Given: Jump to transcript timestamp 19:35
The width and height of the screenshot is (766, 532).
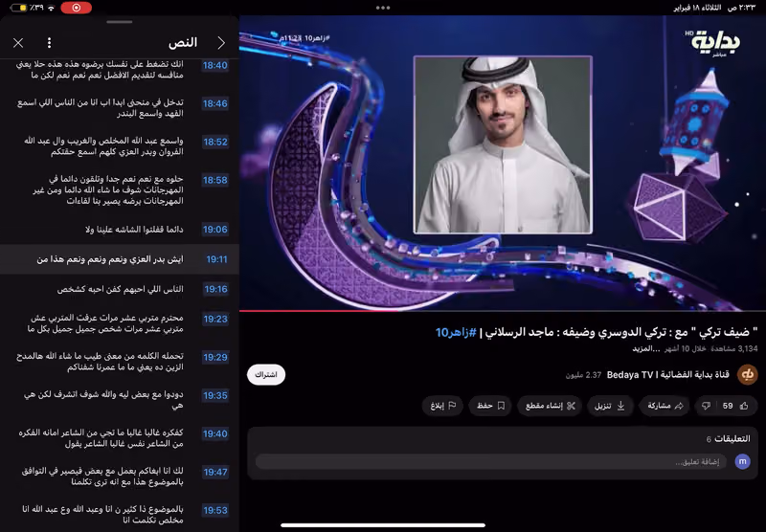Looking at the screenshot, I should pyautogui.click(x=215, y=395).
